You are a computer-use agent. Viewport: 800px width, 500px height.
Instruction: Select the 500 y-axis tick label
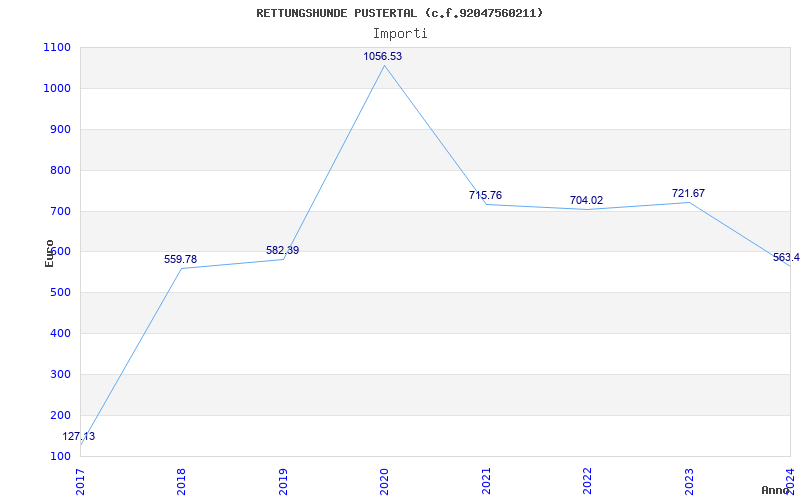[60, 293]
